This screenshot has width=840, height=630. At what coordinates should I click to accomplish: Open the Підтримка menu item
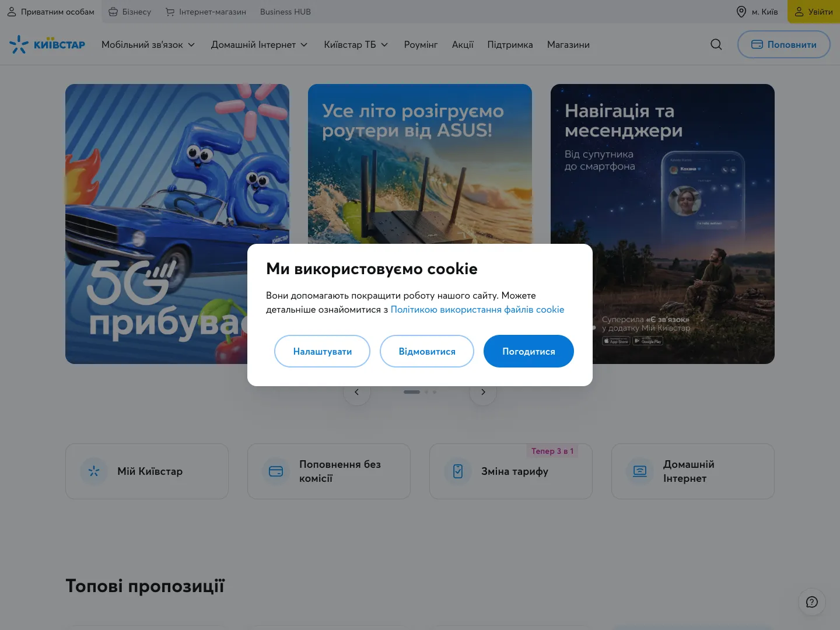pos(510,44)
